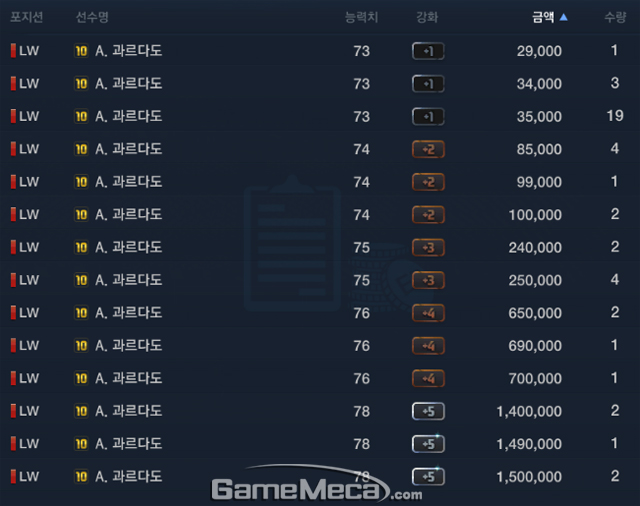Sort by the 강화 column header
Image resolution: width=640 pixels, height=506 pixels.
(x=427, y=17)
